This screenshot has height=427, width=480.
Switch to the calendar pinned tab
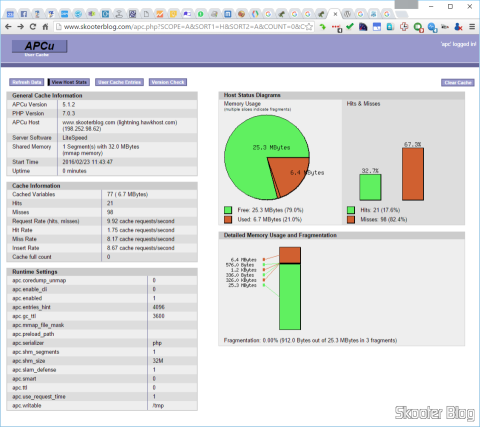[10, 14]
